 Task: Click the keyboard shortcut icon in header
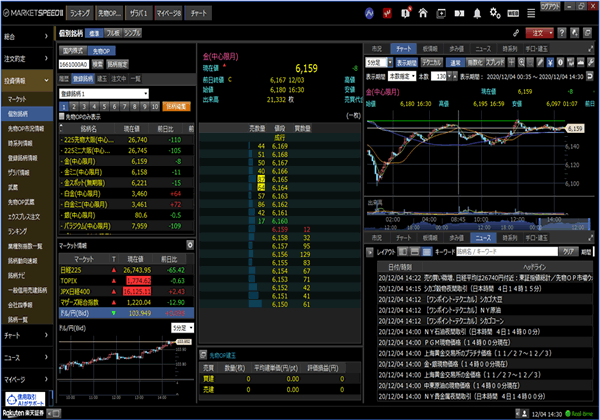click(x=513, y=13)
